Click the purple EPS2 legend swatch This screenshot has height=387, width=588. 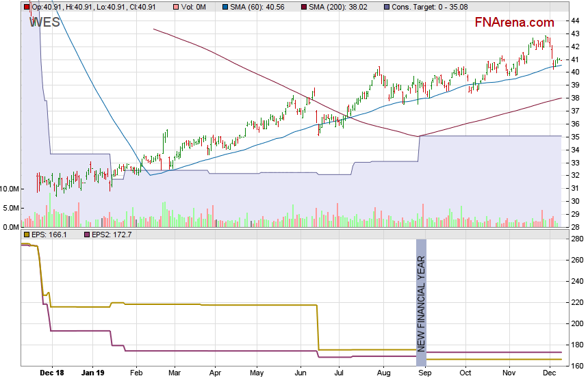[x=88, y=235]
